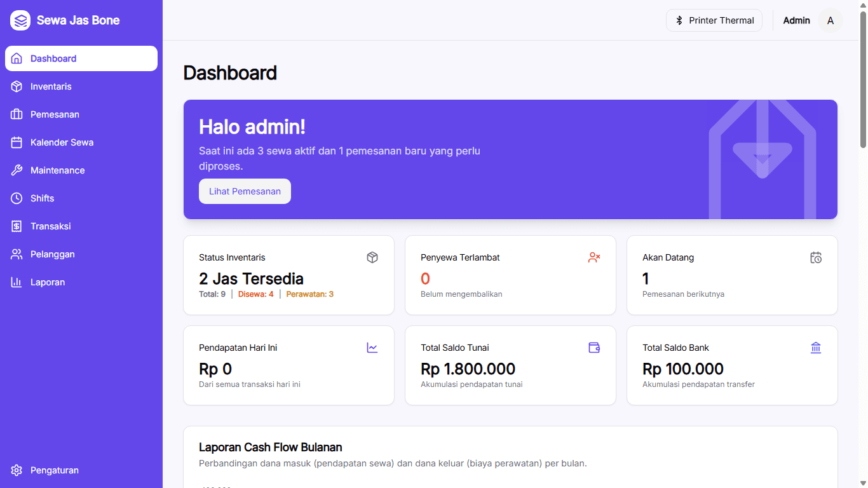Open the Kalender Sewa calendar icon
Screen dimensions: 868x488
tap(17, 142)
